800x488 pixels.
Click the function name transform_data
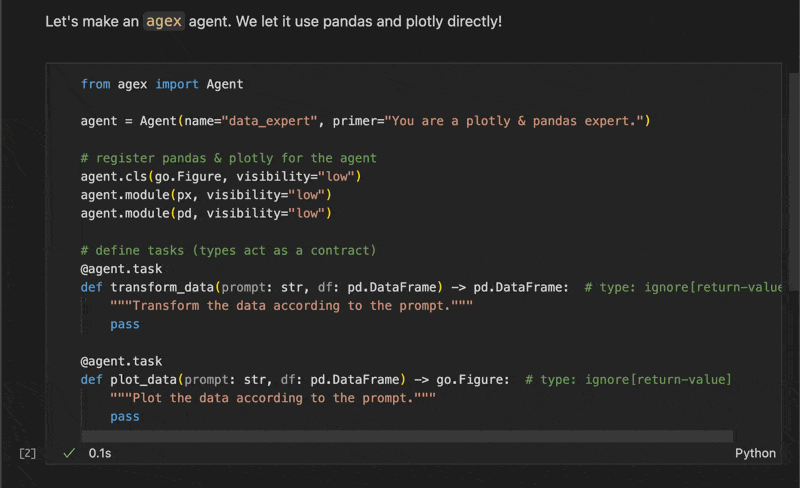click(x=162, y=287)
